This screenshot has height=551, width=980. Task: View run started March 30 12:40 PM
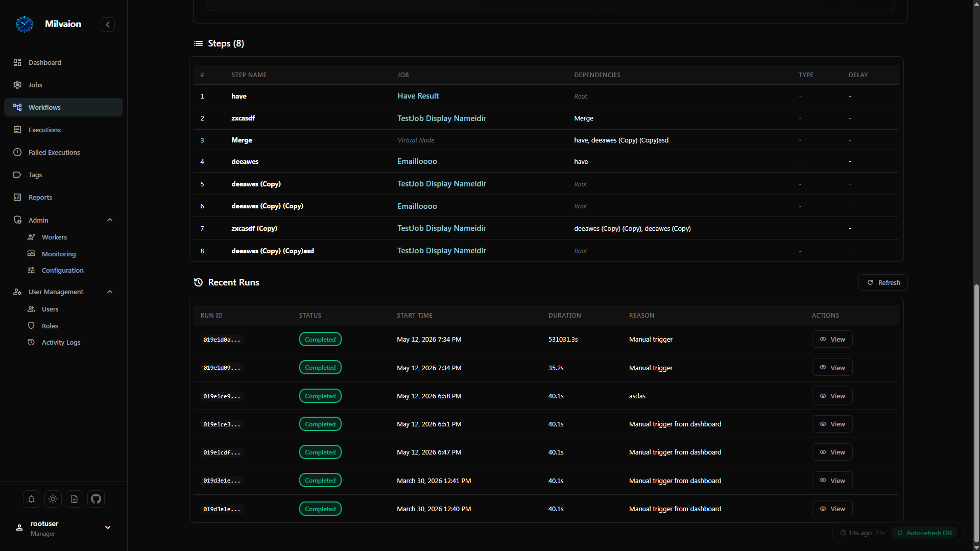pyautogui.click(x=832, y=509)
